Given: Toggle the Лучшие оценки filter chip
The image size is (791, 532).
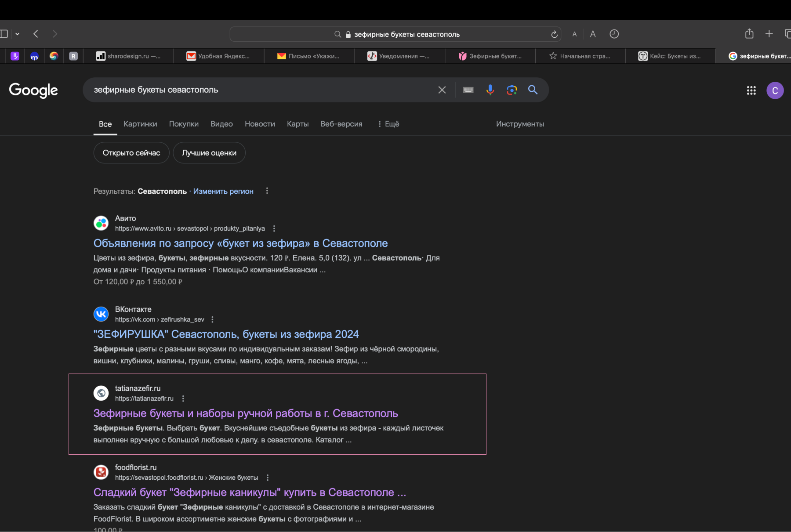Looking at the screenshot, I should coord(209,153).
